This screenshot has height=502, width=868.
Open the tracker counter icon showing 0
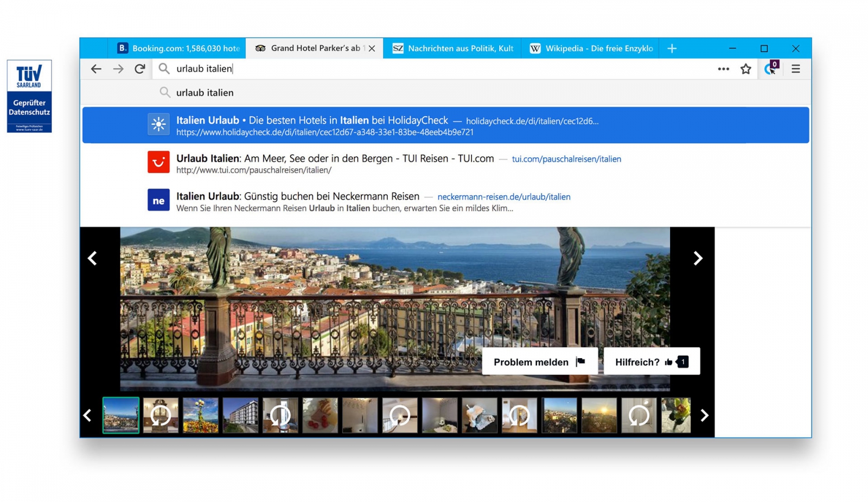point(771,68)
